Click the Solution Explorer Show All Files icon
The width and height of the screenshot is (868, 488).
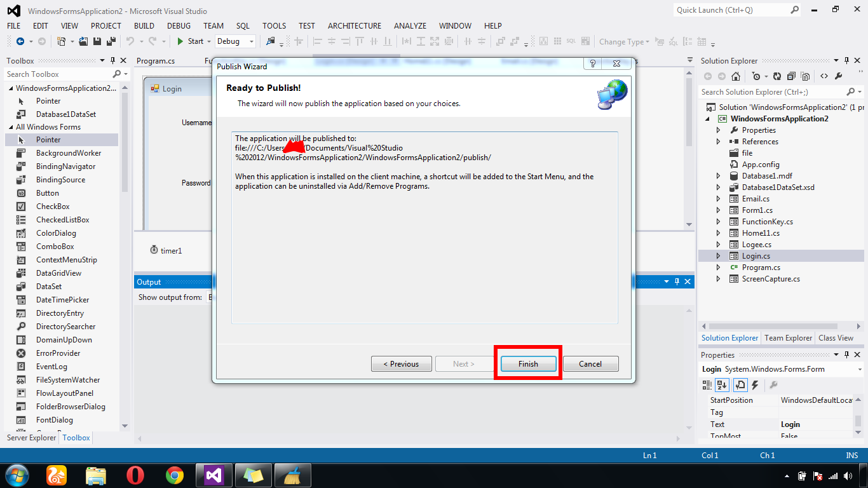[804, 76]
